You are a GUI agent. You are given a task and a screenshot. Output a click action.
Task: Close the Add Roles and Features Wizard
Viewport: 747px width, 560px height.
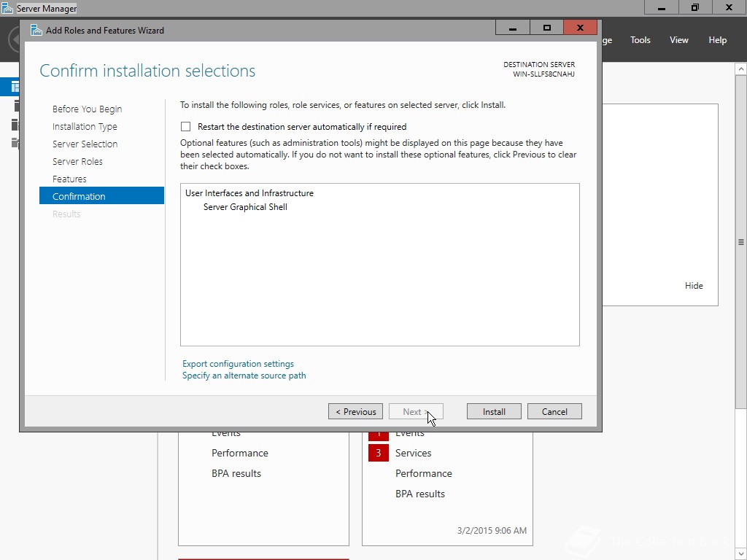point(580,28)
